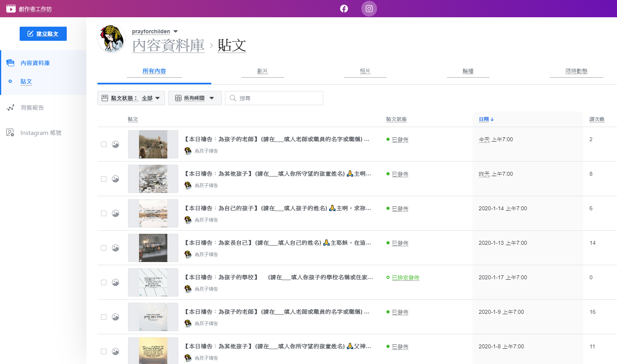The width and height of the screenshot is (617, 364).
Task: Check the first post's checkbox
Action: click(x=104, y=144)
